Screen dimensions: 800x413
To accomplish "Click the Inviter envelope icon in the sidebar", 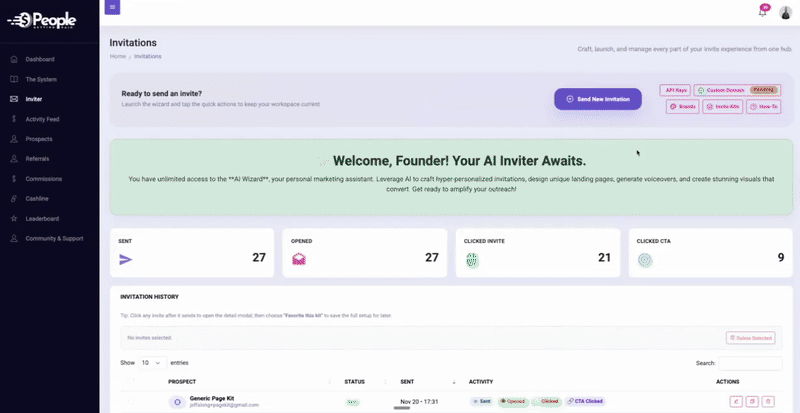I will click(x=14, y=99).
